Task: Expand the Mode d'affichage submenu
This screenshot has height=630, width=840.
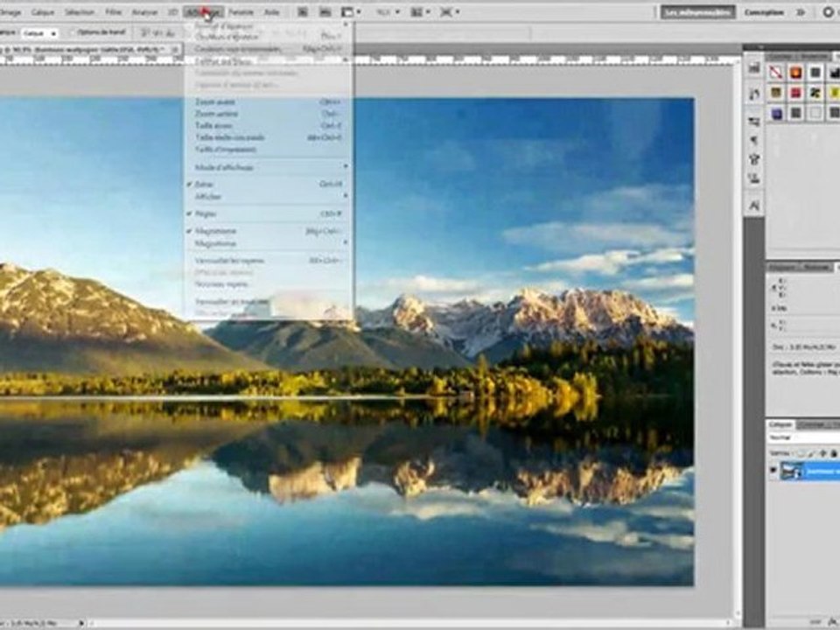Action: 268,167
